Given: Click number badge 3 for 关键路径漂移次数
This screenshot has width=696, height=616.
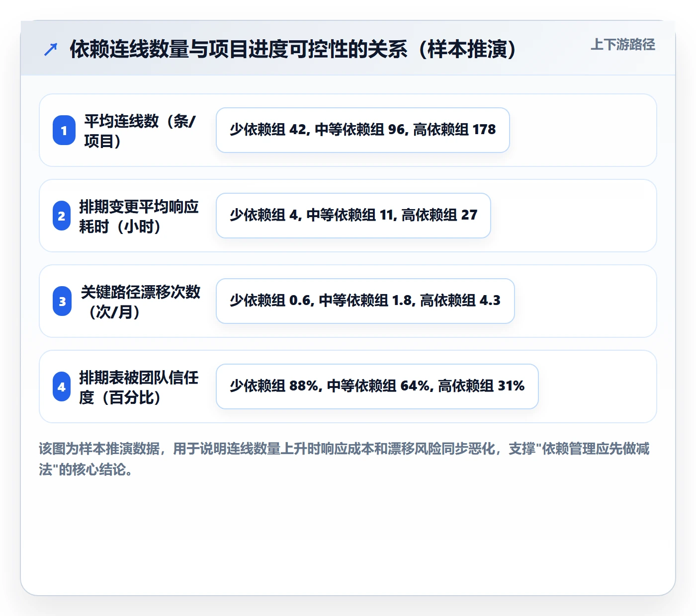Looking at the screenshot, I should (x=62, y=301).
